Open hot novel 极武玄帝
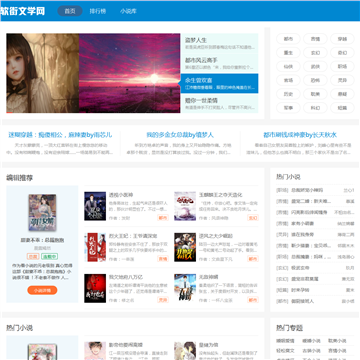 click(300, 268)
